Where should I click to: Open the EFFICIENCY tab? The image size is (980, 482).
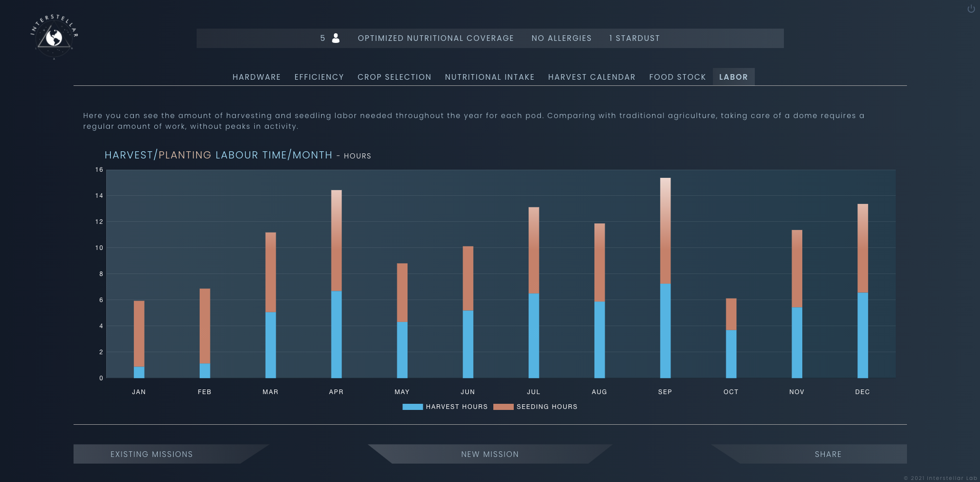319,77
